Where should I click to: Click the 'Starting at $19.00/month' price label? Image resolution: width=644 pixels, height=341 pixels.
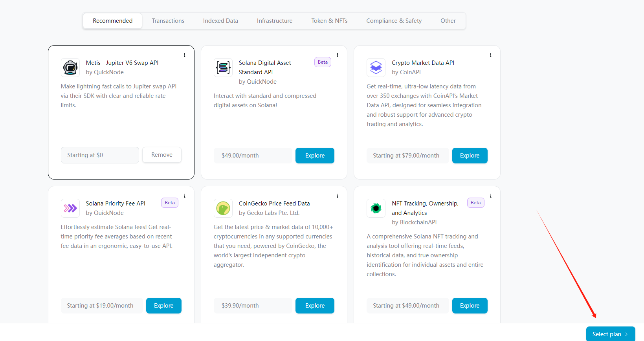click(x=102, y=306)
